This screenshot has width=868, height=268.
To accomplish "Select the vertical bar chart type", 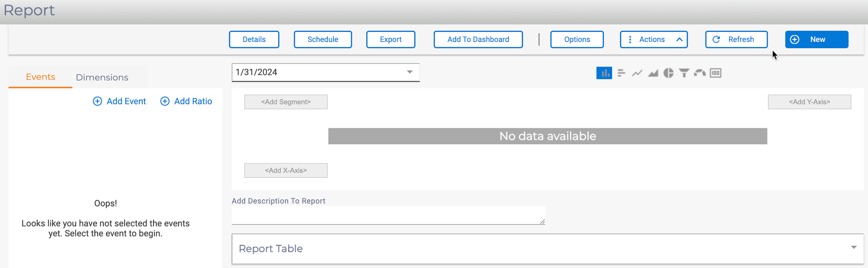I will [x=604, y=73].
